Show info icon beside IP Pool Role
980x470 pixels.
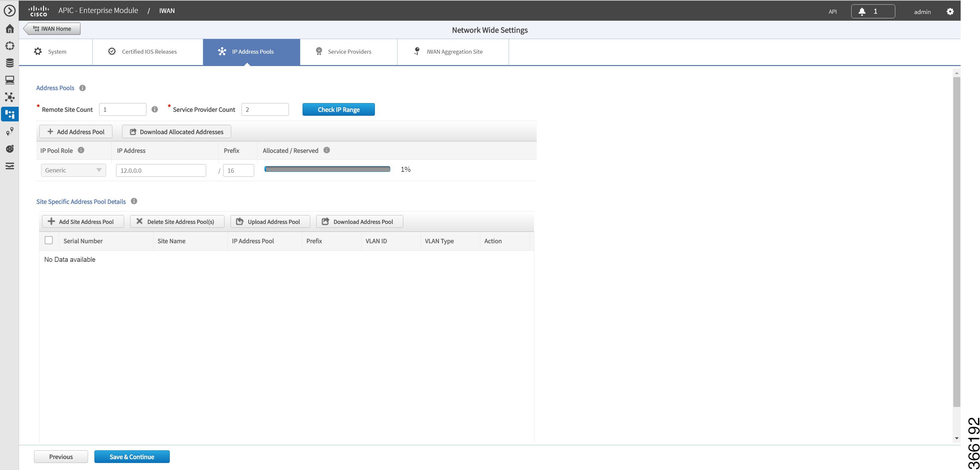[x=81, y=150]
